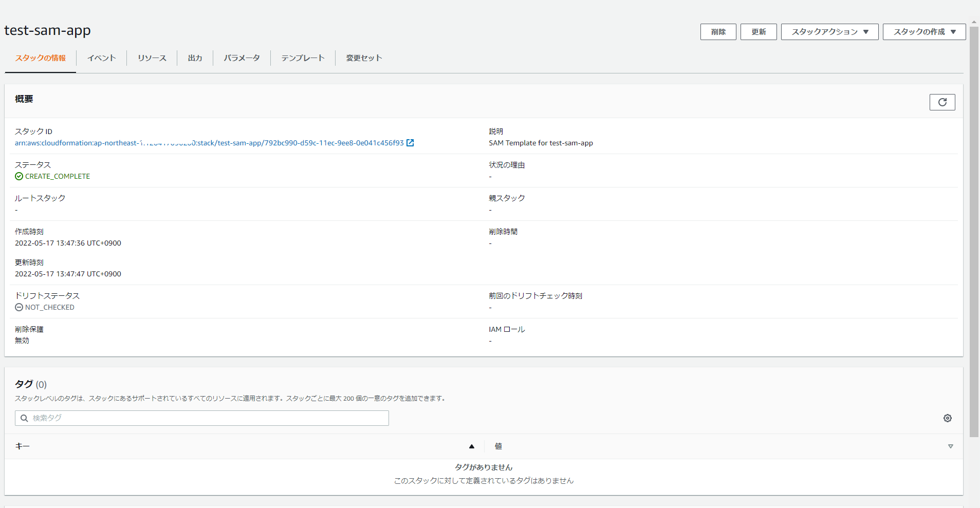
Task: Click the 更新時刻 value 13:47:47
Action: (x=68, y=274)
